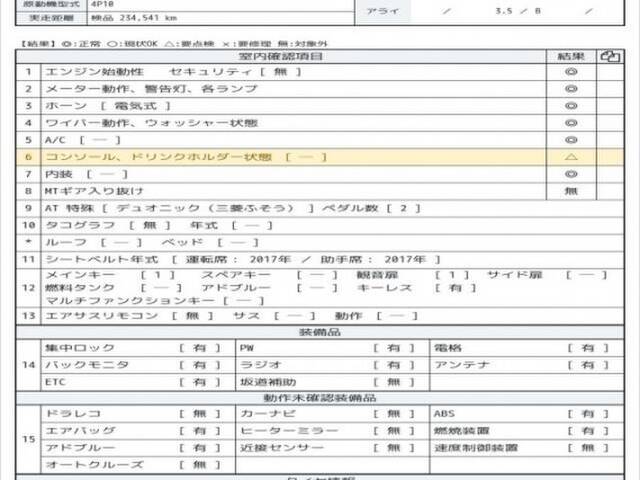Select the ルーフ label
This screenshot has height=480, width=640.
point(66,242)
